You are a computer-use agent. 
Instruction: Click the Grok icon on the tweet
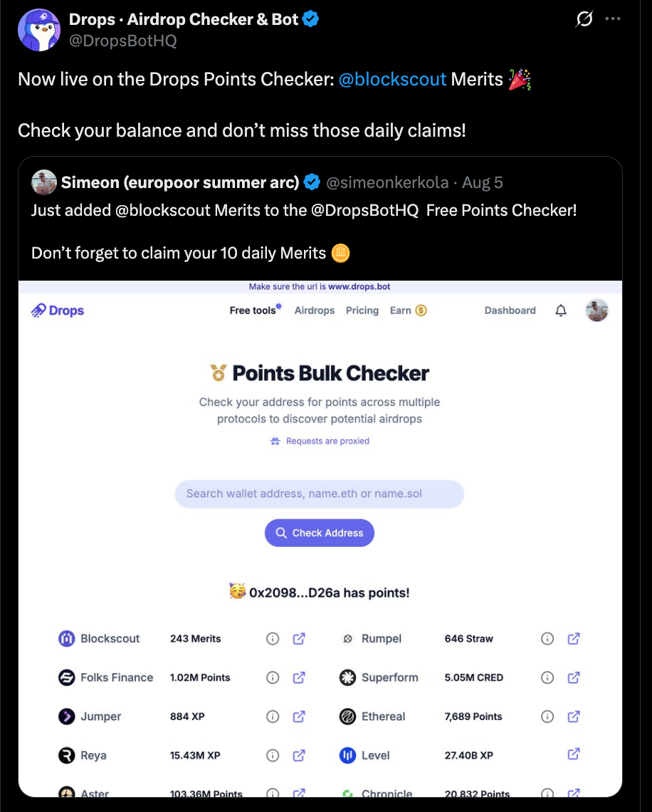(584, 19)
